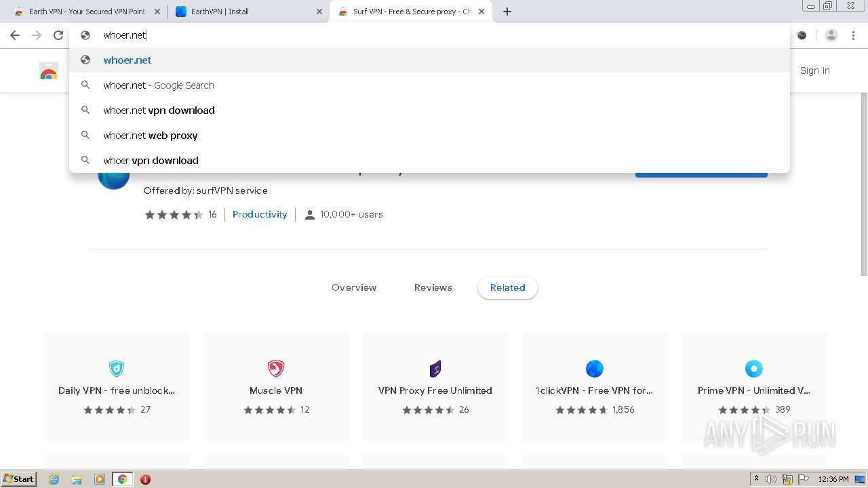
Task: Select 'whoer.net web proxy' suggestion
Action: (429, 136)
